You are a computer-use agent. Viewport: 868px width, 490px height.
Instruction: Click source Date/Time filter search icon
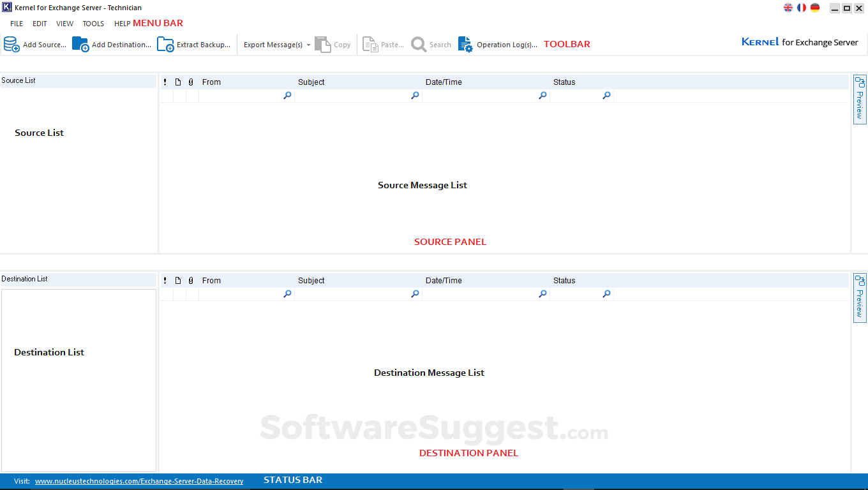click(542, 96)
